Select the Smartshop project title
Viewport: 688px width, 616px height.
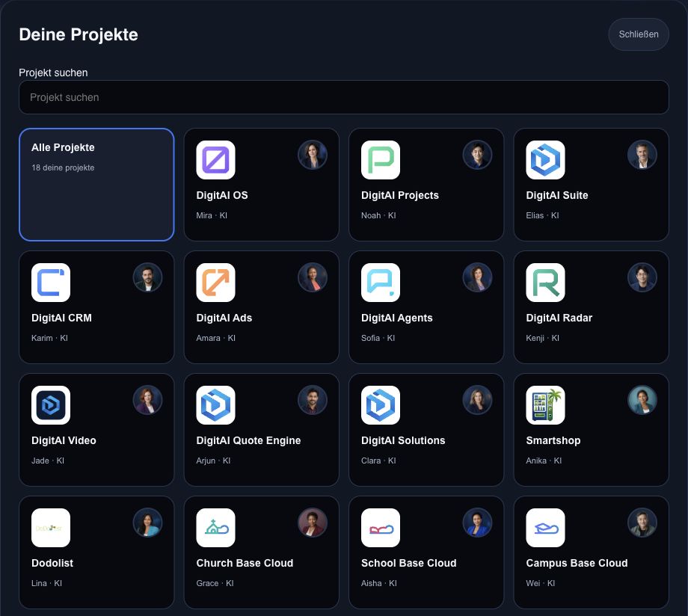[x=553, y=440]
